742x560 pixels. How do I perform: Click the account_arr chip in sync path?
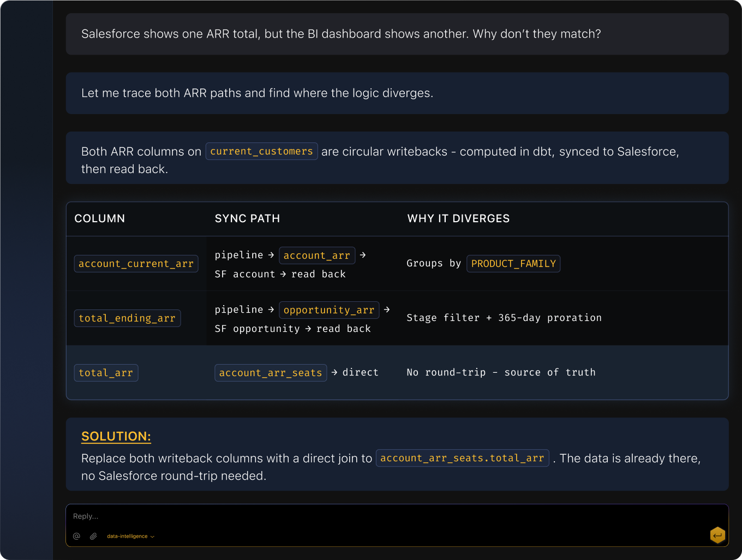click(x=316, y=255)
